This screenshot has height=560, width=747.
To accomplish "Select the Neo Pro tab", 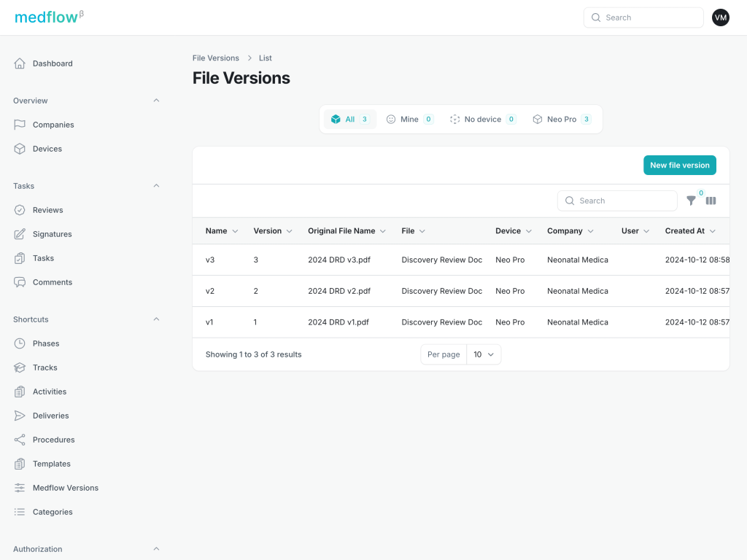I will (561, 120).
